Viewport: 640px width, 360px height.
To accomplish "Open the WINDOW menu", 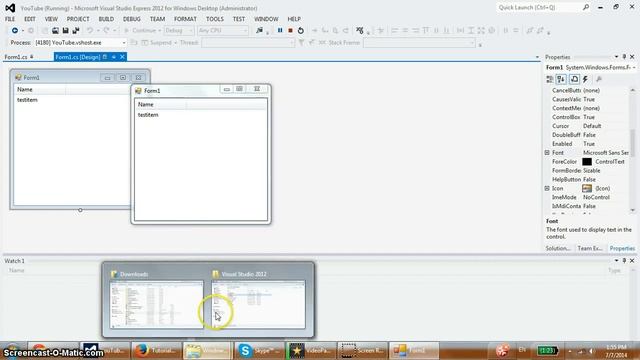I will coord(266,19).
